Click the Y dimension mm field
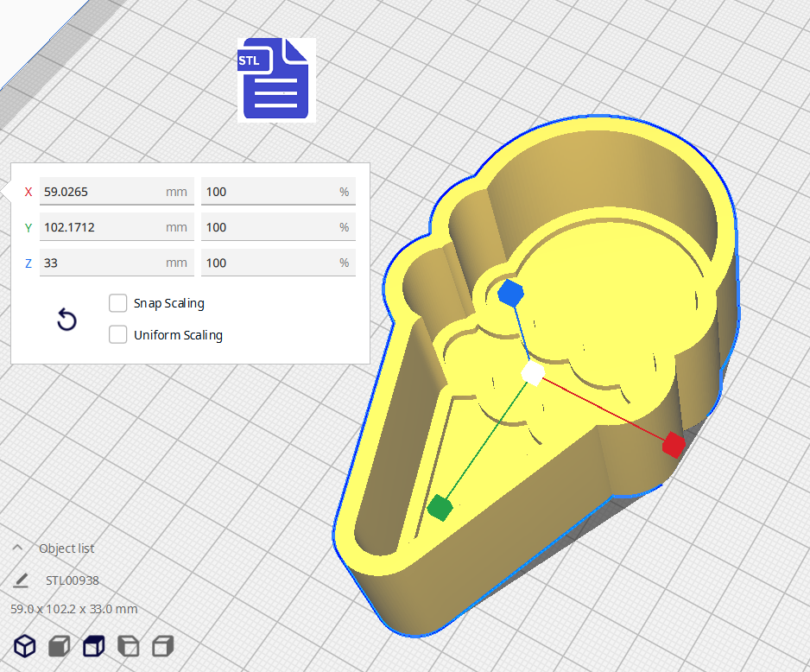The height and width of the screenshot is (672, 810). tap(104, 227)
